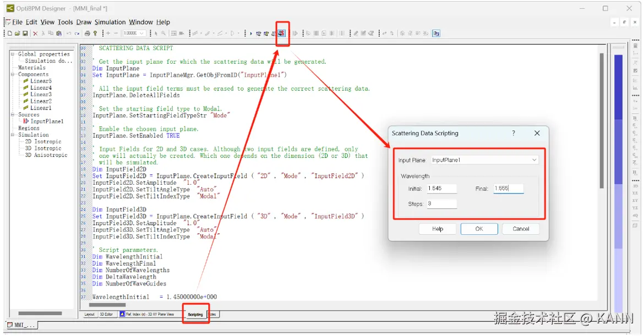Click the magnifier zoom tool icon

(x=163, y=33)
